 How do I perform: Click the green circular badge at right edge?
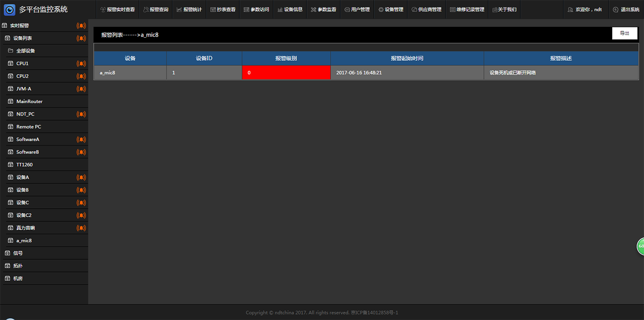(x=640, y=246)
